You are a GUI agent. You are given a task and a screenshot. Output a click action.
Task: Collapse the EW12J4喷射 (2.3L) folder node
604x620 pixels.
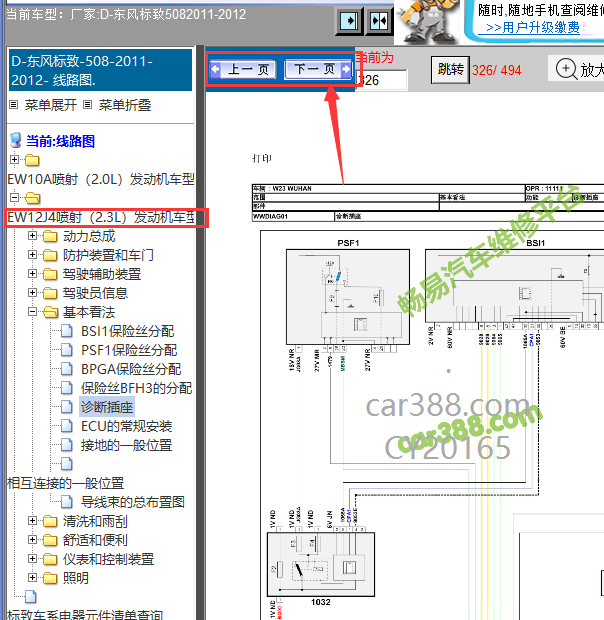(15, 197)
